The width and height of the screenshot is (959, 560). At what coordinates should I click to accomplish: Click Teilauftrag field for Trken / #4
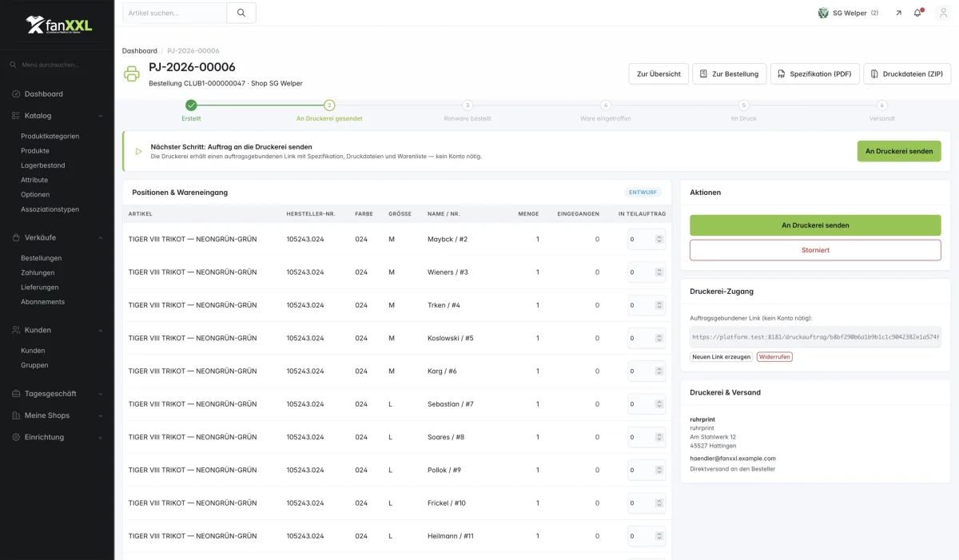[x=647, y=305]
